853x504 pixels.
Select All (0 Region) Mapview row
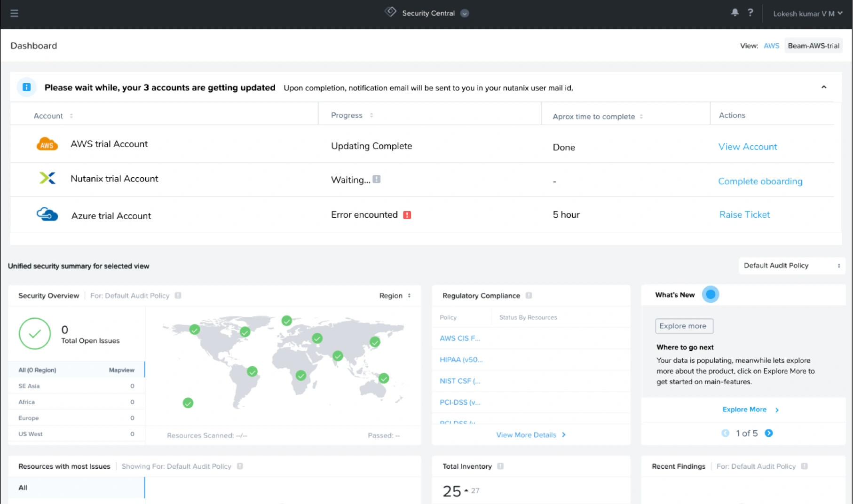77,370
